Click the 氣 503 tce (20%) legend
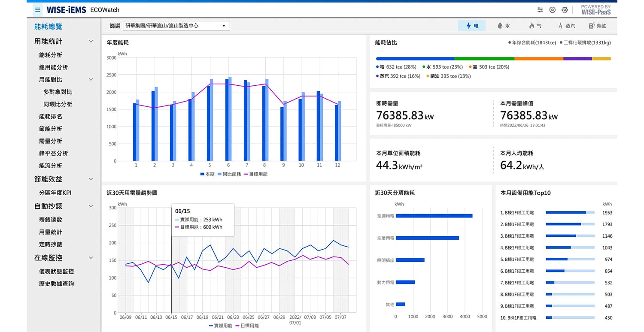644x332 pixels. click(x=489, y=67)
